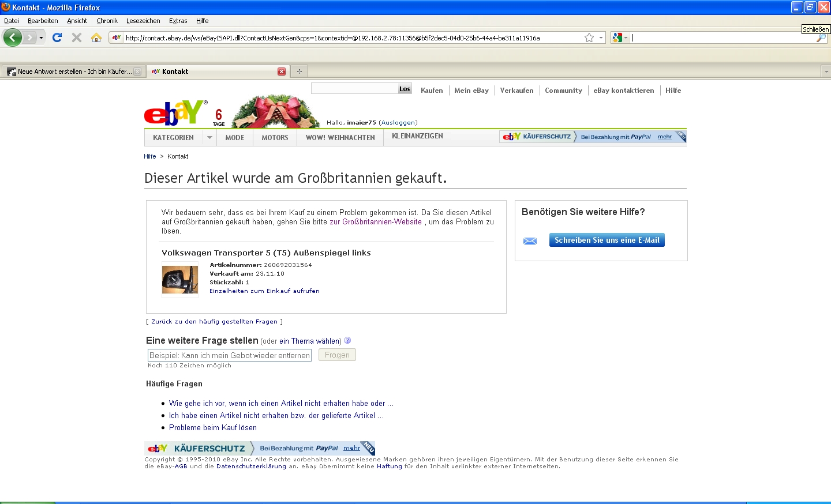
Task: Open the Google search engine selector
Action: click(x=620, y=37)
